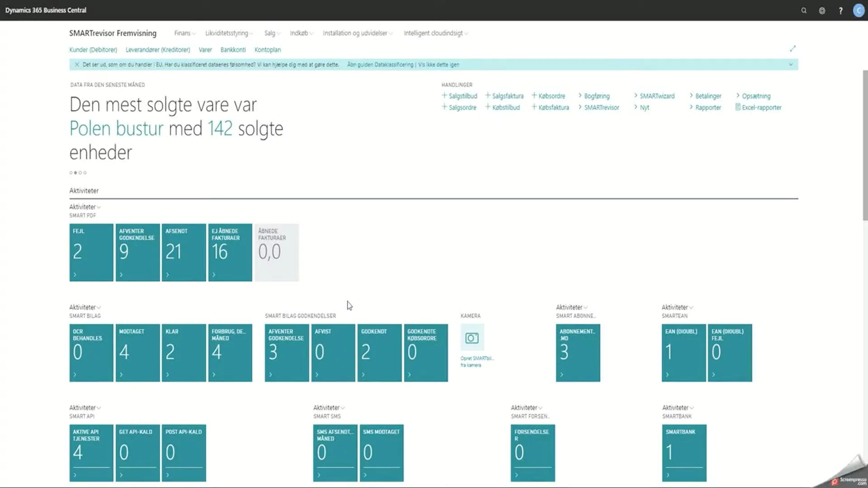Open the AKTIVE API TJENESTER tile

pyautogui.click(x=91, y=453)
